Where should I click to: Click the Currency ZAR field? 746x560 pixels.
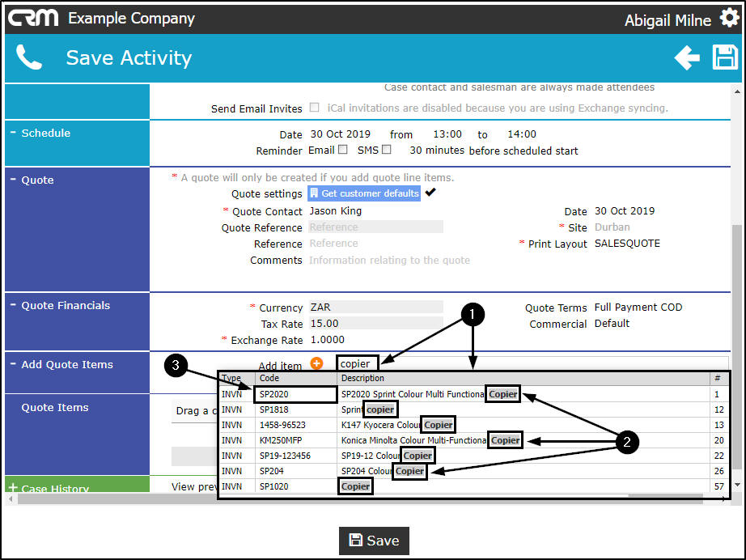coord(376,307)
